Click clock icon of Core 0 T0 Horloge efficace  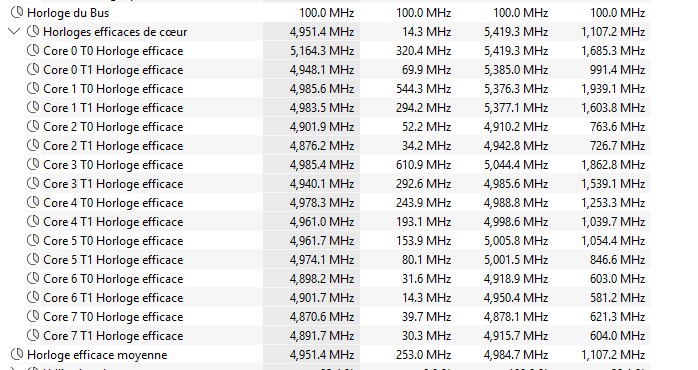point(33,50)
